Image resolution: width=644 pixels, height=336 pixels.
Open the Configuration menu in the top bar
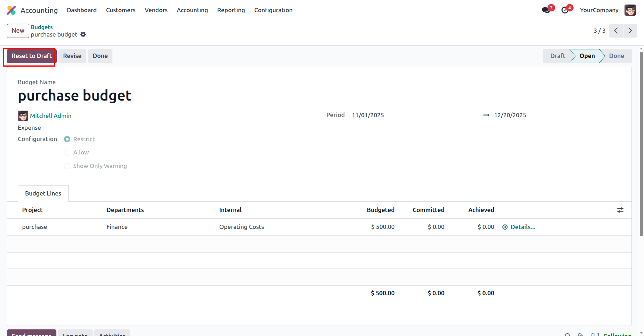[x=274, y=10]
